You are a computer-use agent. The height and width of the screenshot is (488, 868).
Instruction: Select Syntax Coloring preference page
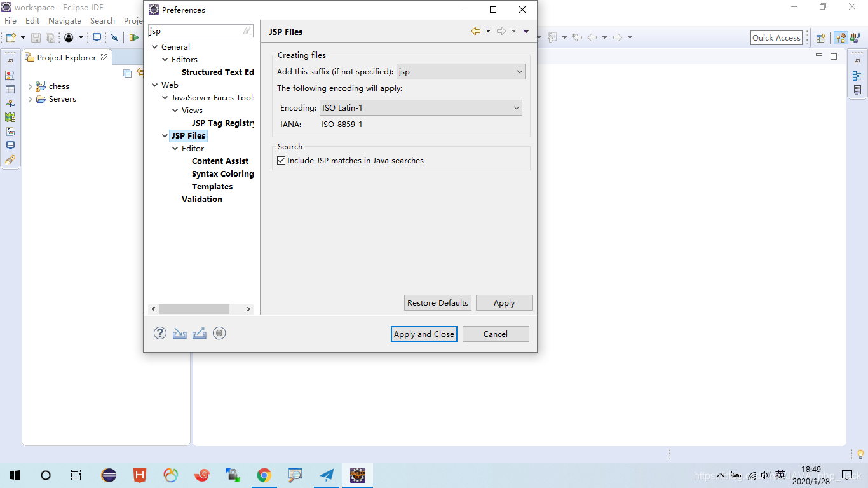pyautogui.click(x=222, y=174)
